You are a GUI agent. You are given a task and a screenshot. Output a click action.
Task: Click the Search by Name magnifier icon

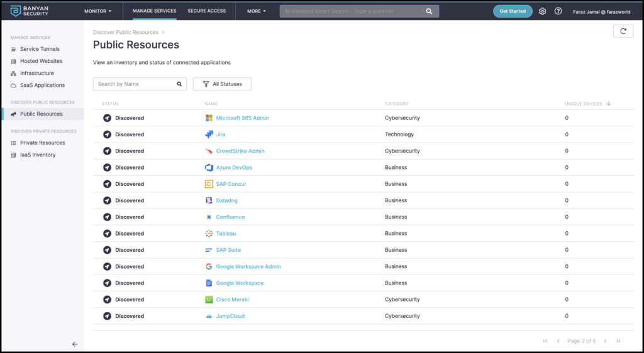pos(179,84)
